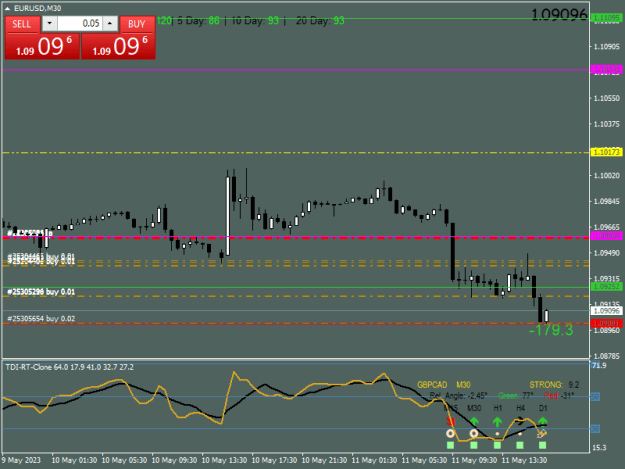Click the 71.9 indicator scale value
The image size is (625, 469).
(599, 365)
